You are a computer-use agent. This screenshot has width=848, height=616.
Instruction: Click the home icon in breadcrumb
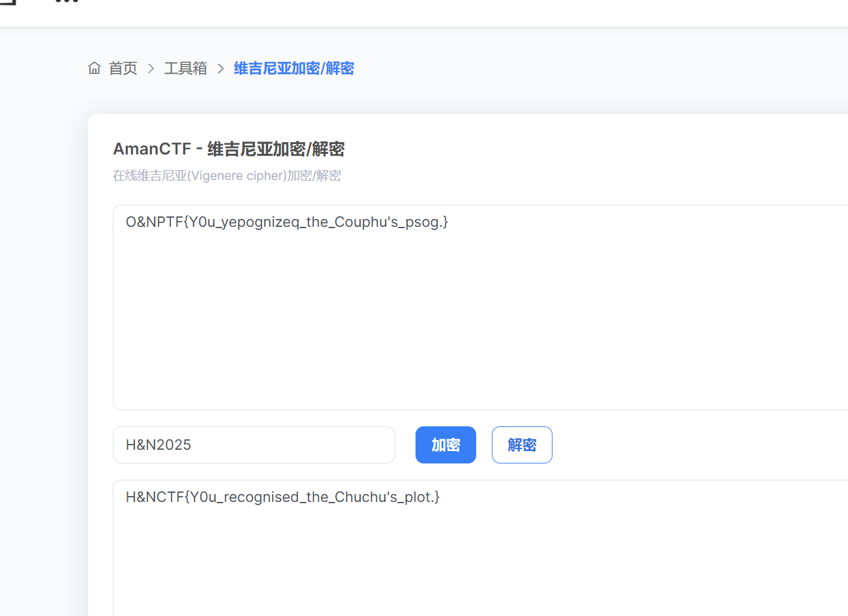(x=95, y=68)
